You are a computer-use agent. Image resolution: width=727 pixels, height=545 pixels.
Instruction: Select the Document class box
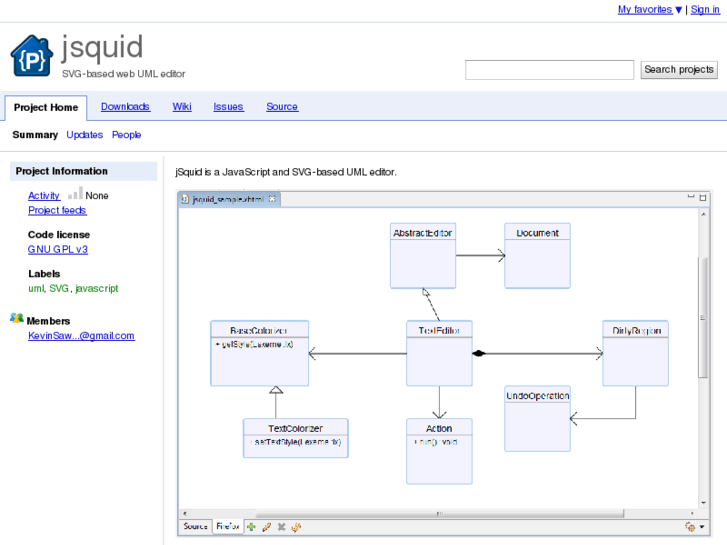[537, 256]
